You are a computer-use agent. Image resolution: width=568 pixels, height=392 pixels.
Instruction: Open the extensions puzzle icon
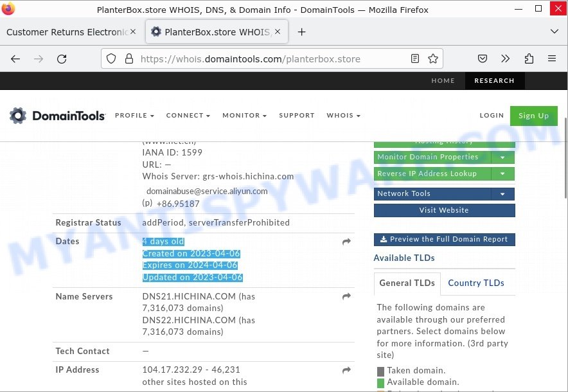[x=529, y=58]
